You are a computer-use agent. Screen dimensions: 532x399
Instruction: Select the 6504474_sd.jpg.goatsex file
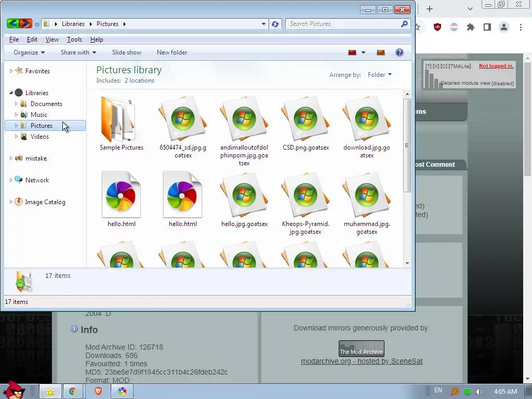click(182, 120)
